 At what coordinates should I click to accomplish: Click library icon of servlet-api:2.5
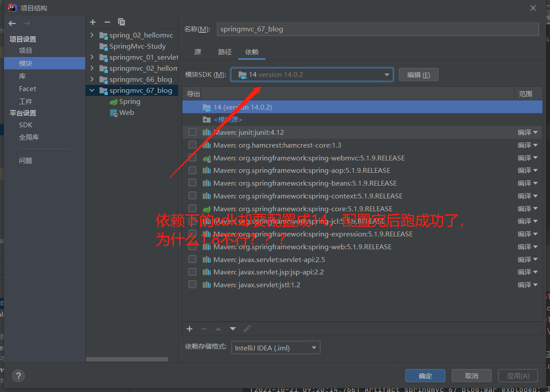tap(206, 259)
